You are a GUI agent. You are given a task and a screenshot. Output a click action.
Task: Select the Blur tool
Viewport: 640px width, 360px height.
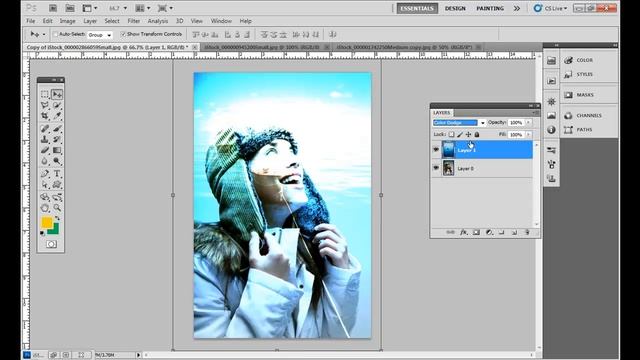click(45, 161)
